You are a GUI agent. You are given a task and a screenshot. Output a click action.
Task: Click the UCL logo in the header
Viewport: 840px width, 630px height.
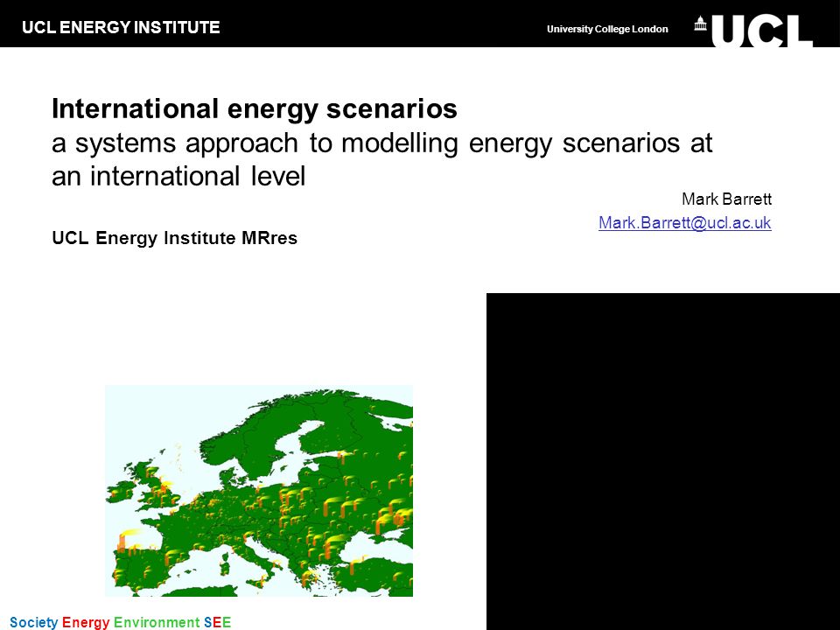754,30
